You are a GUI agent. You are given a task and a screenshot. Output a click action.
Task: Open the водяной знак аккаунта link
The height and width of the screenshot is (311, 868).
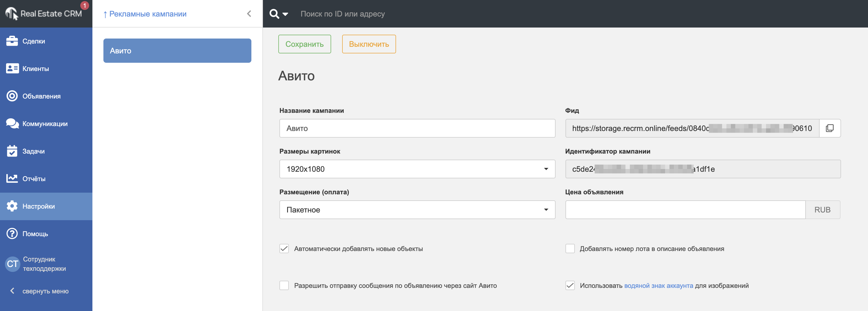[x=659, y=286]
